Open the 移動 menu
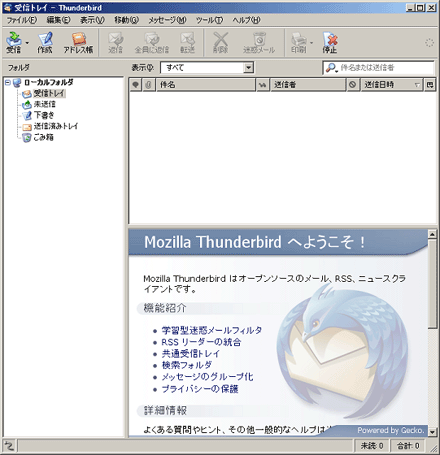 coord(126,20)
